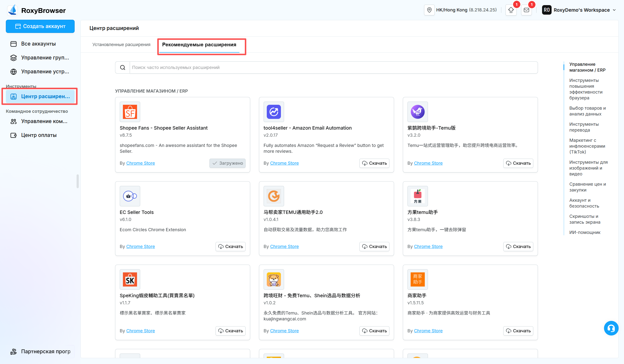Open Управление устройствами in the sidebar

tap(40, 72)
